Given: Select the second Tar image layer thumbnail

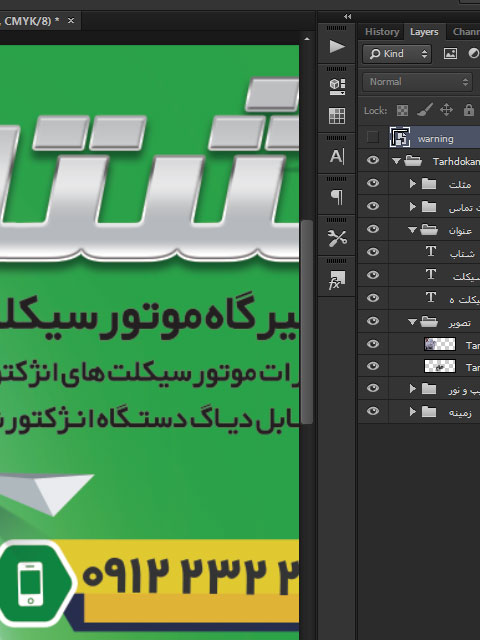Looking at the screenshot, I should pos(440,366).
